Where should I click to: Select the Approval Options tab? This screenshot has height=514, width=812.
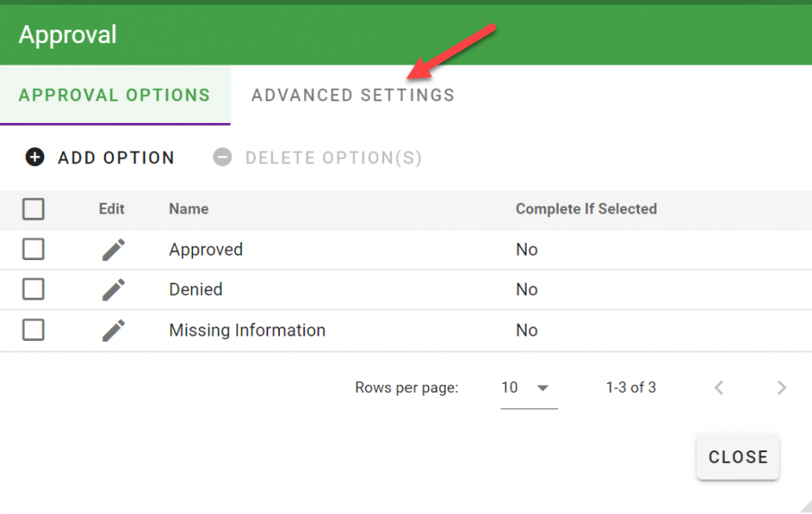click(x=115, y=95)
